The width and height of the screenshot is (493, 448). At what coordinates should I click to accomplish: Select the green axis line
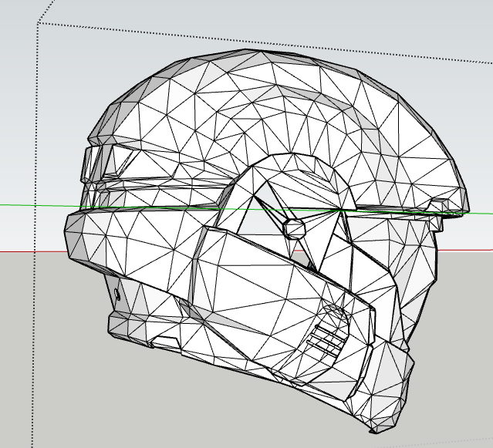pyautogui.click(x=247, y=209)
